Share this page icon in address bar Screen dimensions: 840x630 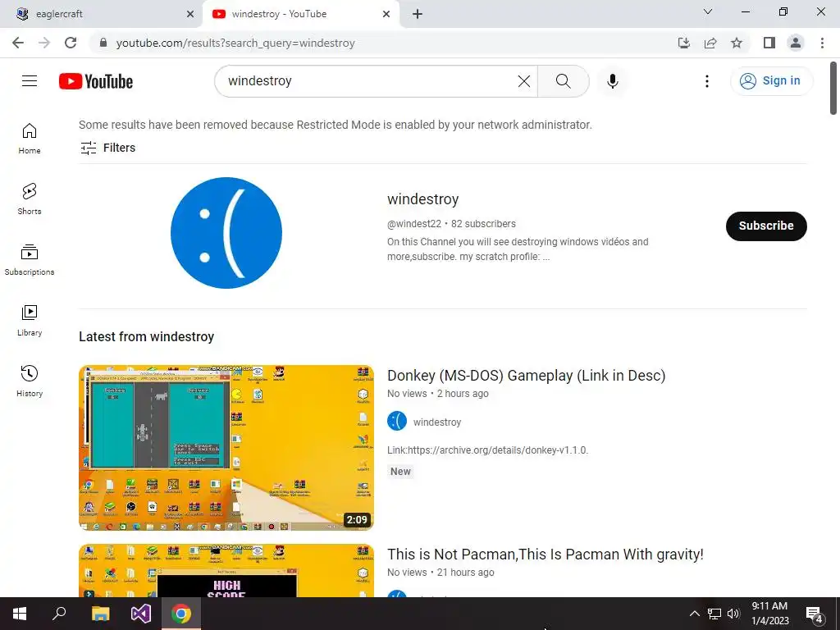click(x=710, y=43)
